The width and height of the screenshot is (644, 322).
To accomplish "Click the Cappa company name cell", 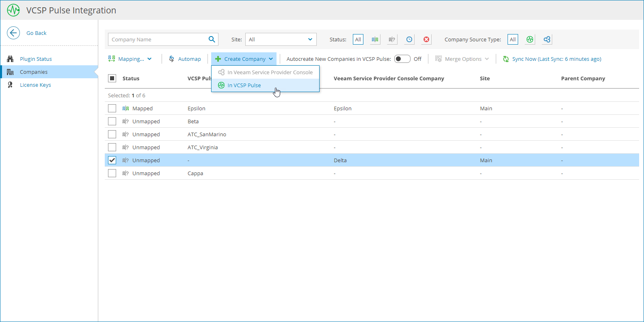I will (195, 173).
